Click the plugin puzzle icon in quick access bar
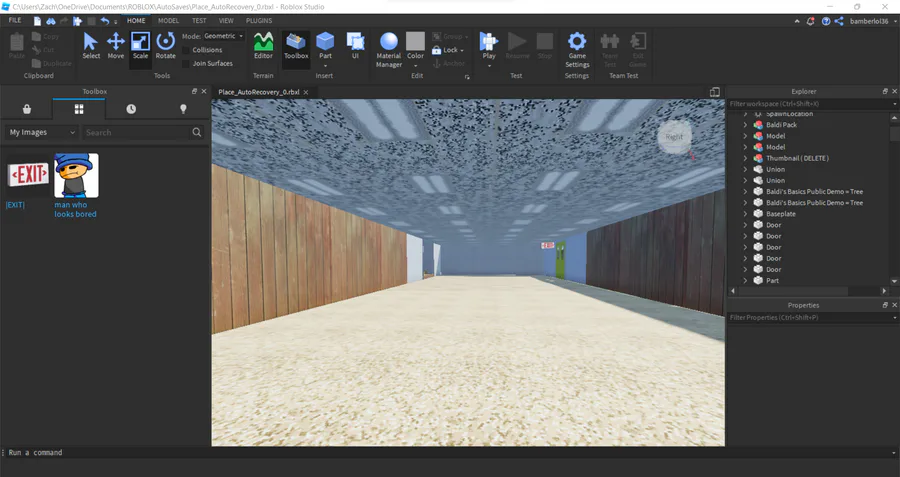The height and width of the screenshot is (477, 900). (77, 21)
